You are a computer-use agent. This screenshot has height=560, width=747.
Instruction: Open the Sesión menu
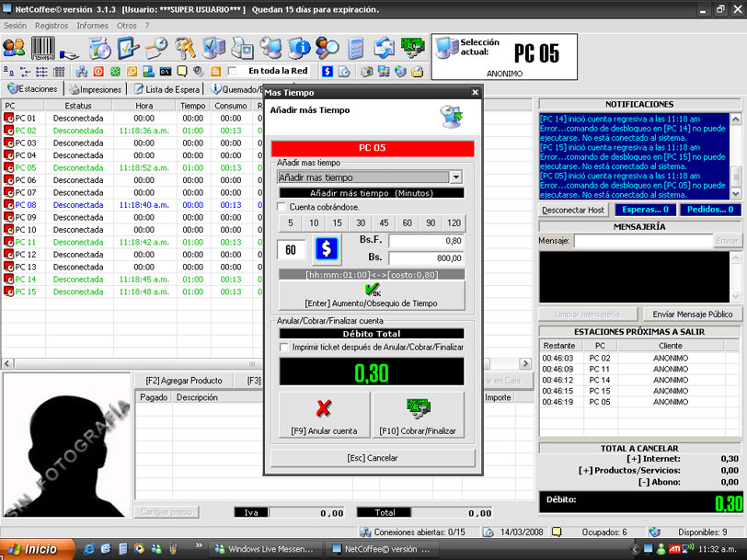(15, 26)
